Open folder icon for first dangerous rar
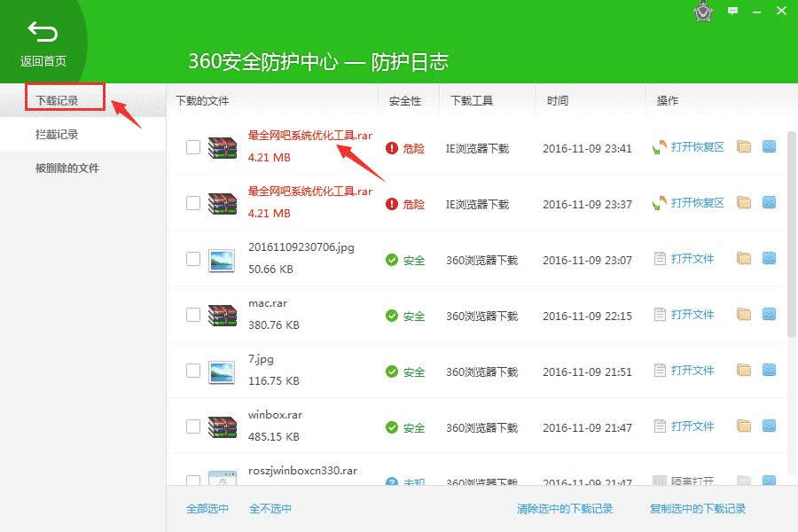Screen dimensions: 798x532 click(x=744, y=147)
